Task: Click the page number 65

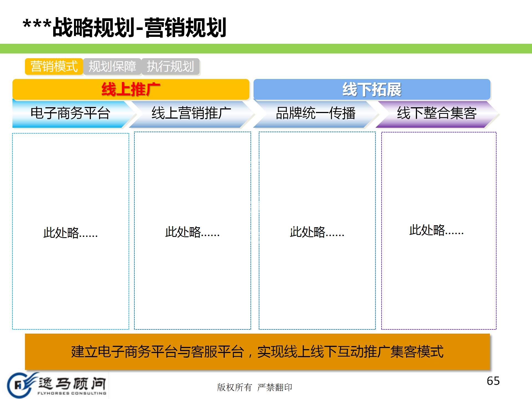Action: [x=493, y=381]
